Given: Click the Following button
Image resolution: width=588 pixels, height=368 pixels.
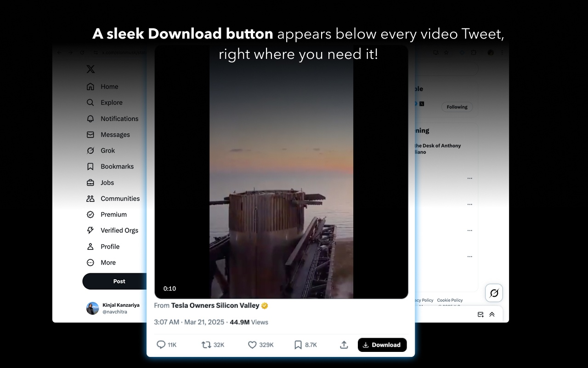Looking at the screenshot, I should [457, 107].
